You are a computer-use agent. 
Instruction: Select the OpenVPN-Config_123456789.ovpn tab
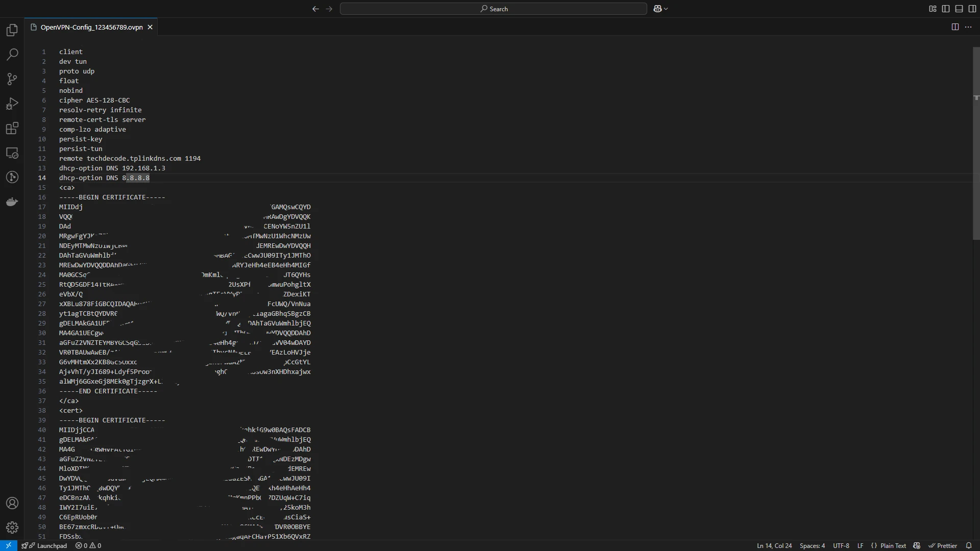[91, 28]
